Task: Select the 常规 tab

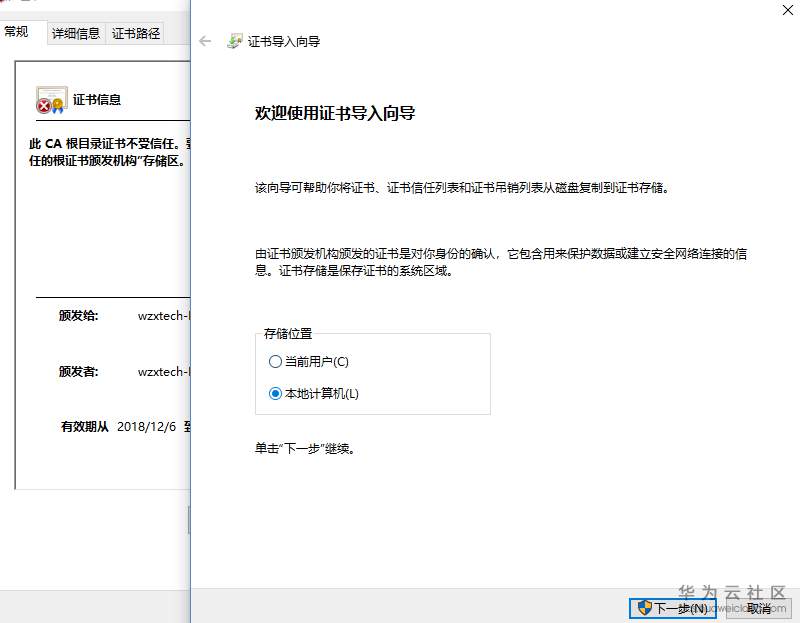Action: tap(18, 32)
